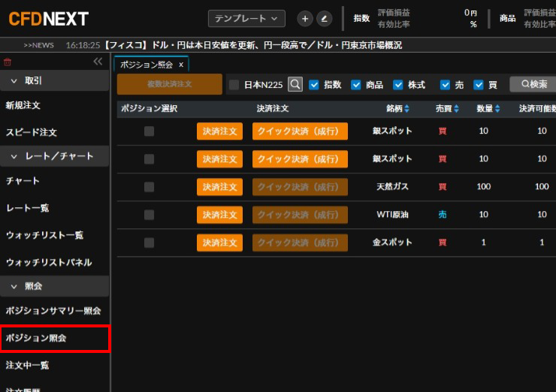Toggle the 日本N225 checkbox

pos(234,85)
